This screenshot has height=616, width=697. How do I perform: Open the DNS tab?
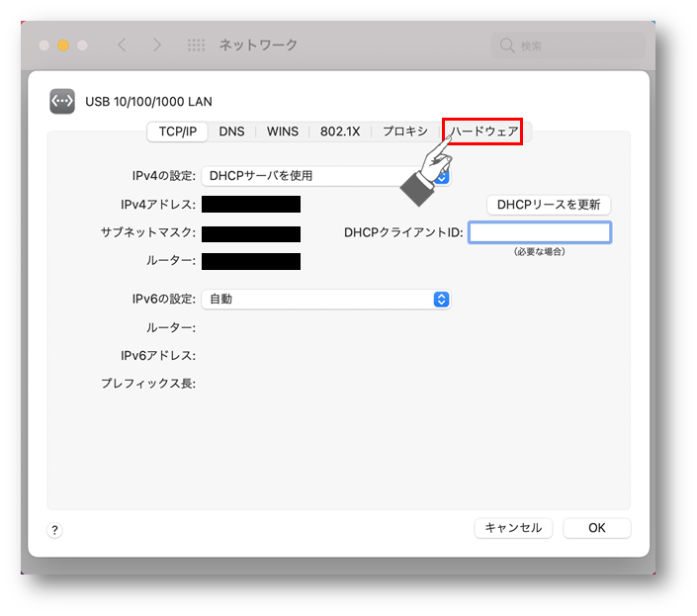point(231,132)
